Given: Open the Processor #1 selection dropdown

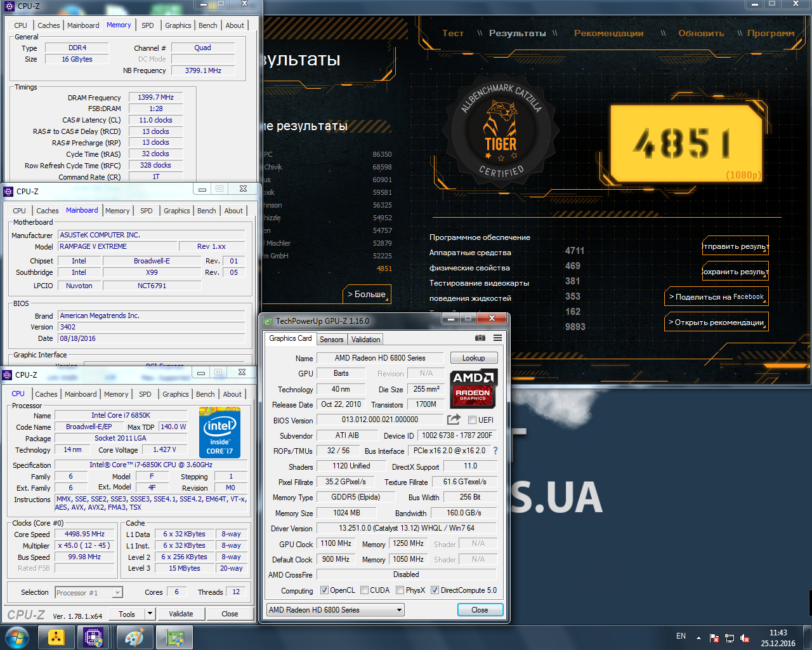Looking at the screenshot, I should (x=88, y=593).
